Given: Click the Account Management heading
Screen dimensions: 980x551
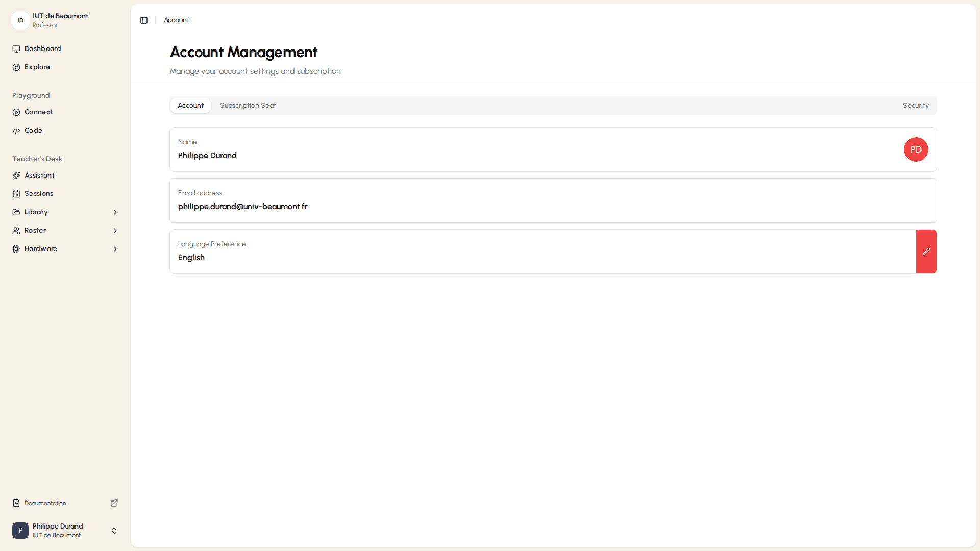Looking at the screenshot, I should 243,52.
